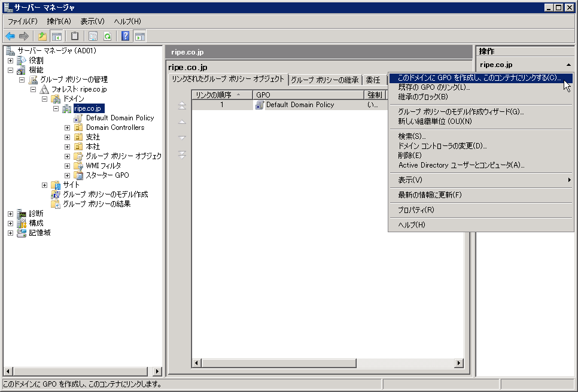The height and width of the screenshot is (392, 578).
Task: Open the 操作(A) menu
Action: coord(59,22)
